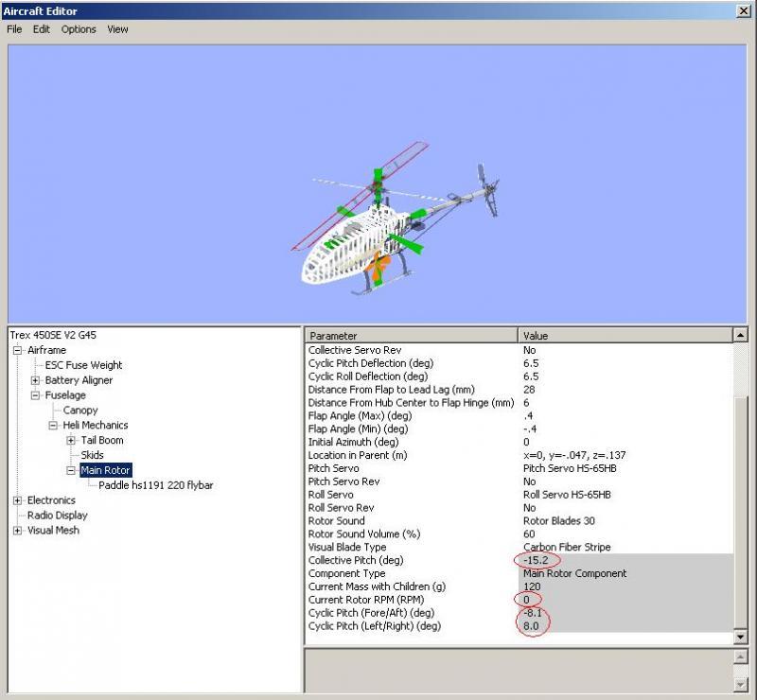Expand the Tail Boom node

71,440
